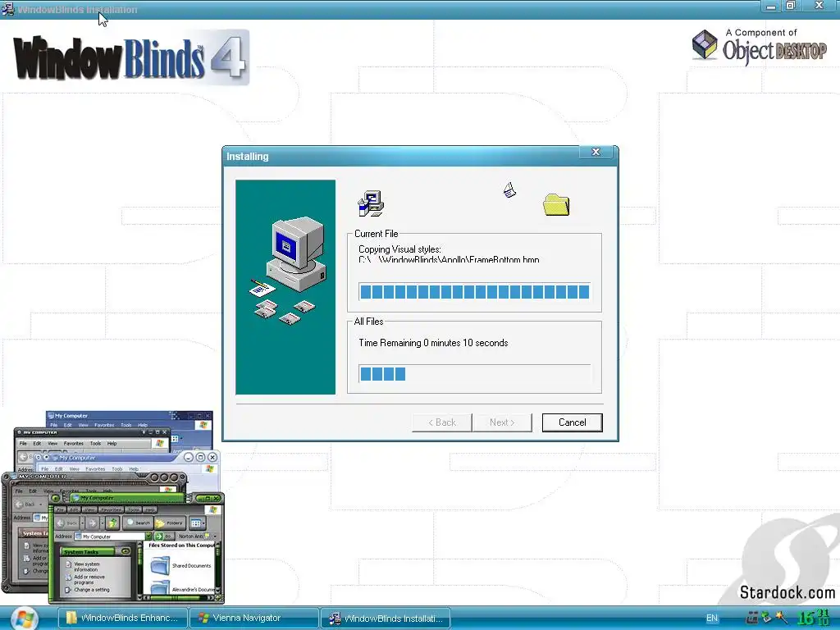The height and width of the screenshot is (630, 840).
Task: Switch to WindowBlinds Installati... taskbar item
Action: pyautogui.click(x=386, y=618)
